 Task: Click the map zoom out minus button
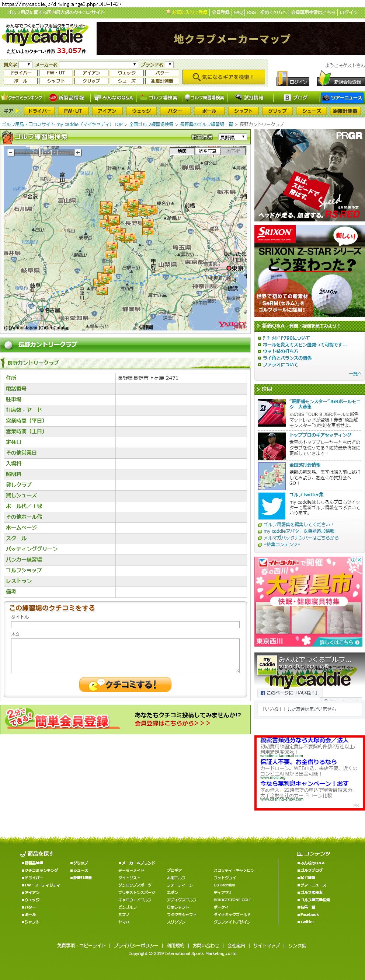11,153
